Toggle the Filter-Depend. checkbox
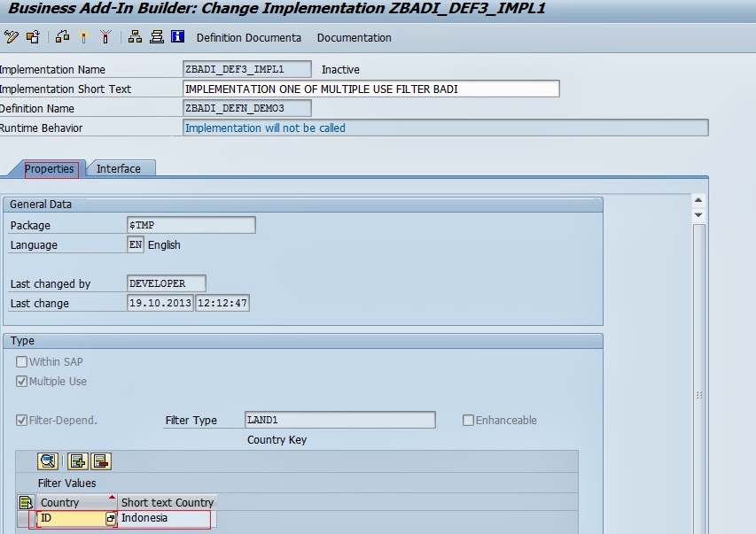 coord(21,420)
